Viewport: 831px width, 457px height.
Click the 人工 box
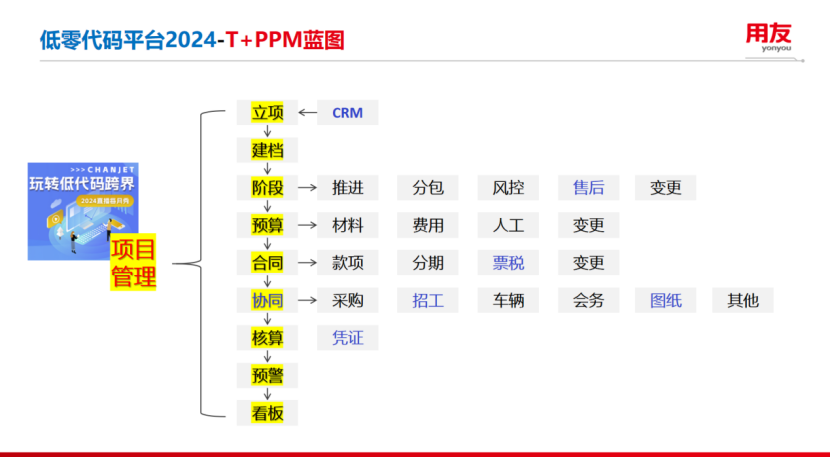(x=508, y=225)
